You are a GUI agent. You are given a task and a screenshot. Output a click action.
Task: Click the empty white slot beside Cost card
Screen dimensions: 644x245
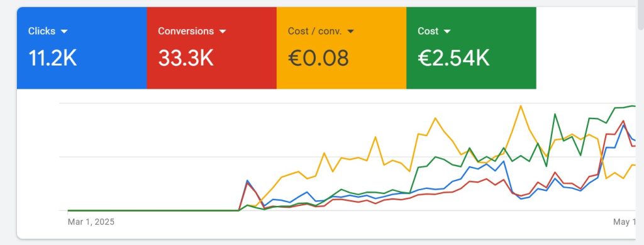click(586, 48)
